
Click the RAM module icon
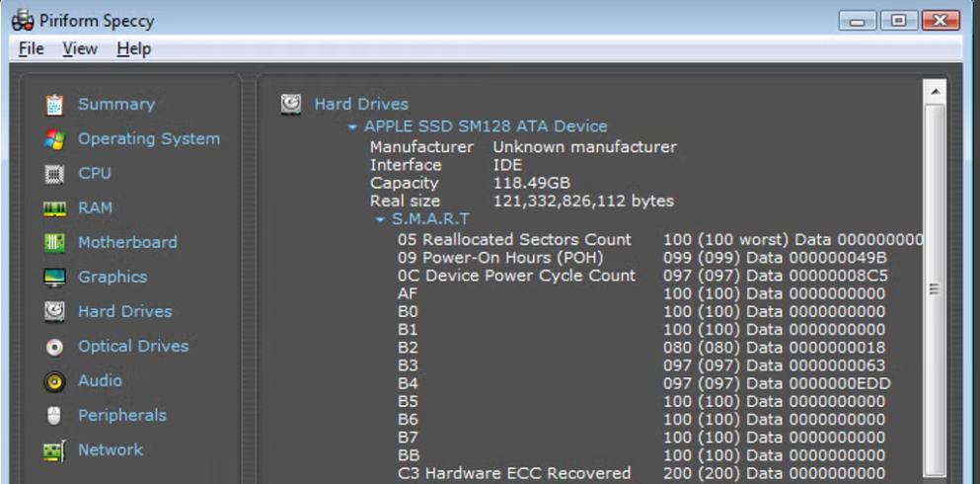(54, 208)
